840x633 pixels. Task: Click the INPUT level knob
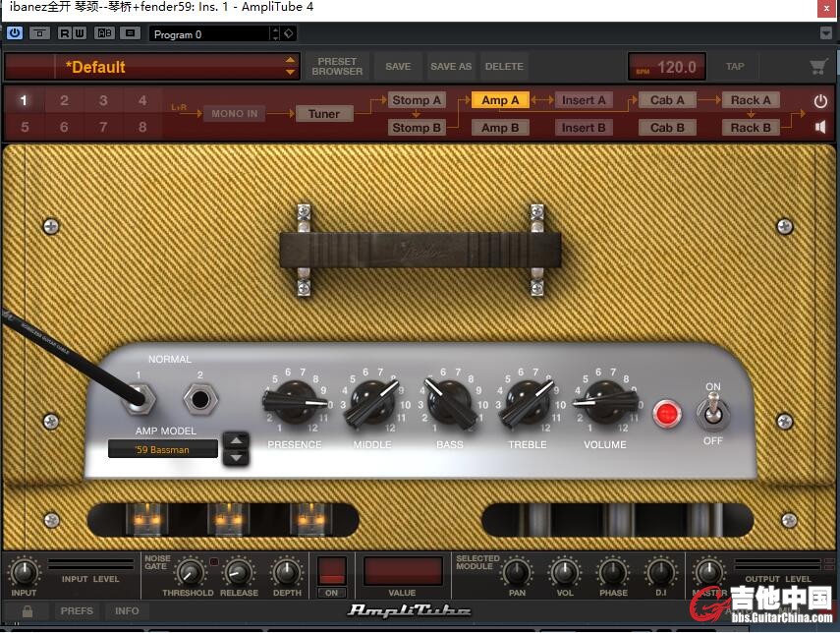pos(25,572)
